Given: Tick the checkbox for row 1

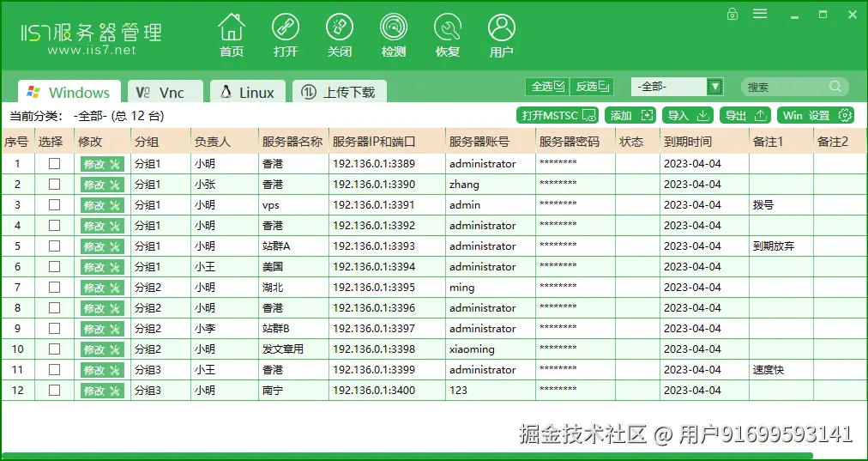Looking at the screenshot, I should (x=54, y=163).
